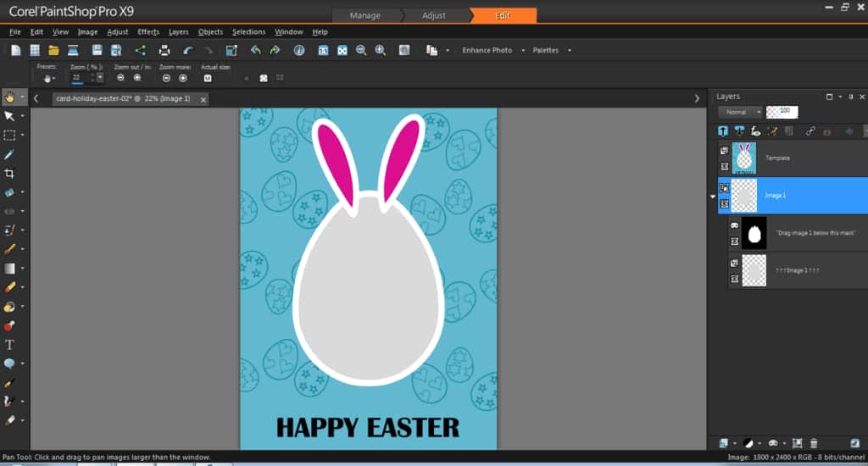Open the Effects menu
This screenshot has width=868, height=466.
click(x=148, y=31)
